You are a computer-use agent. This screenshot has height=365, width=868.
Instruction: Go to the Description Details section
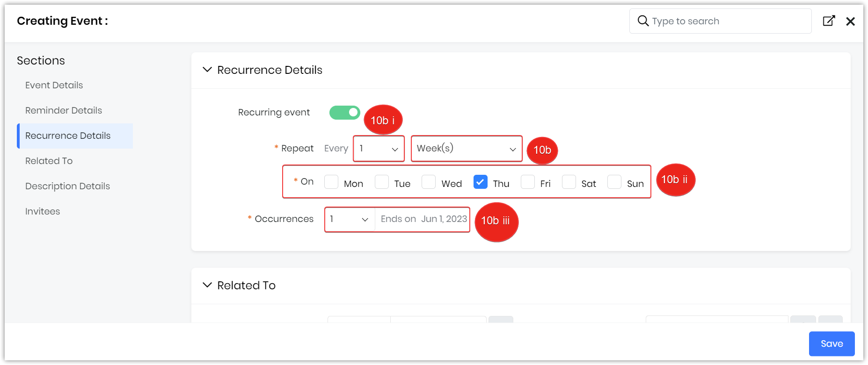click(68, 186)
